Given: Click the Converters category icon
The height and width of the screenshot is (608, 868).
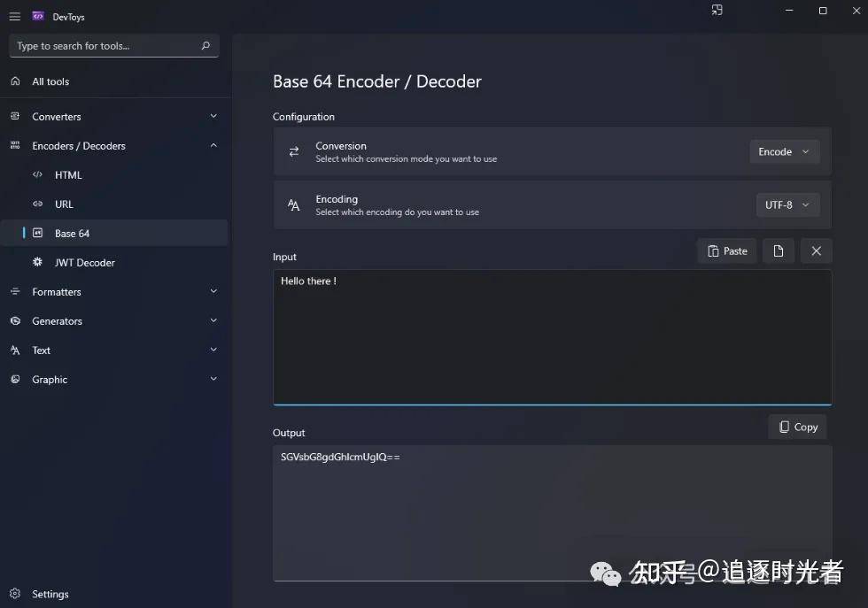Looking at the screenshot, I should click(16, 116).
